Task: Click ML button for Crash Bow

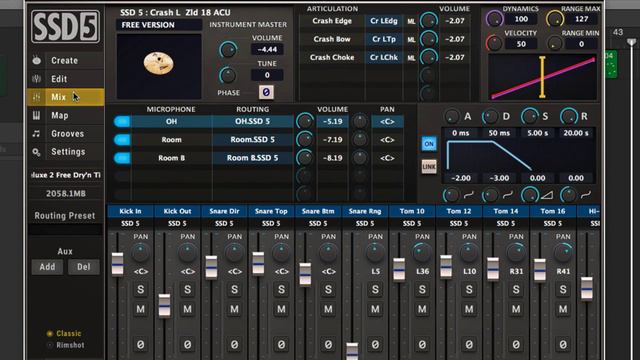Action: [x=411, y=40]
